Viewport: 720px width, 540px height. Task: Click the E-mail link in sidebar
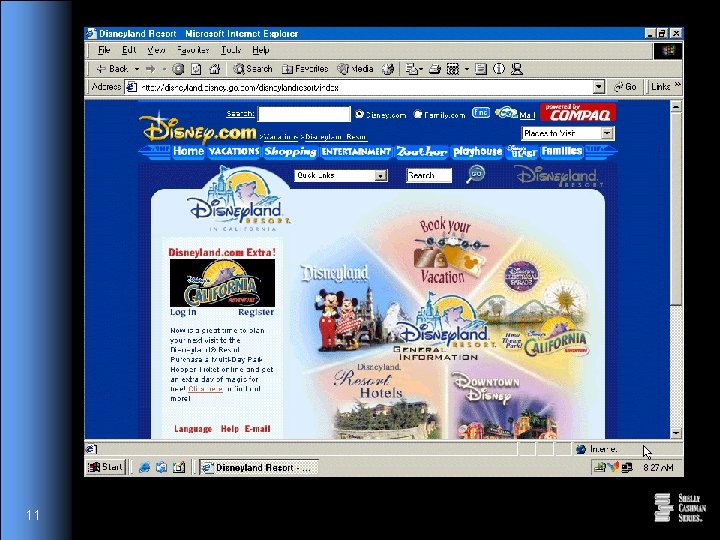257,429
